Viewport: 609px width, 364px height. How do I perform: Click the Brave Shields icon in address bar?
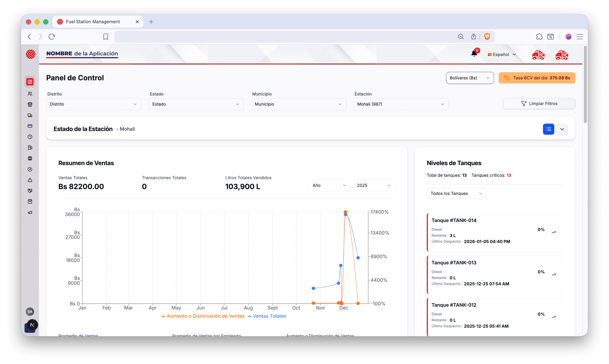tap(487, 37)
